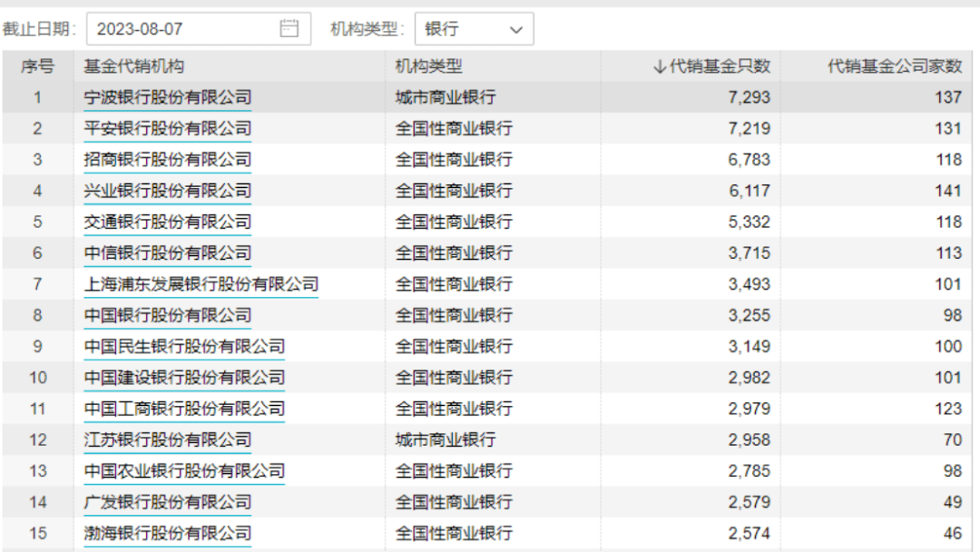
Task: Open 兴业银行股份有限公司 link
Action: click(168, 191)
